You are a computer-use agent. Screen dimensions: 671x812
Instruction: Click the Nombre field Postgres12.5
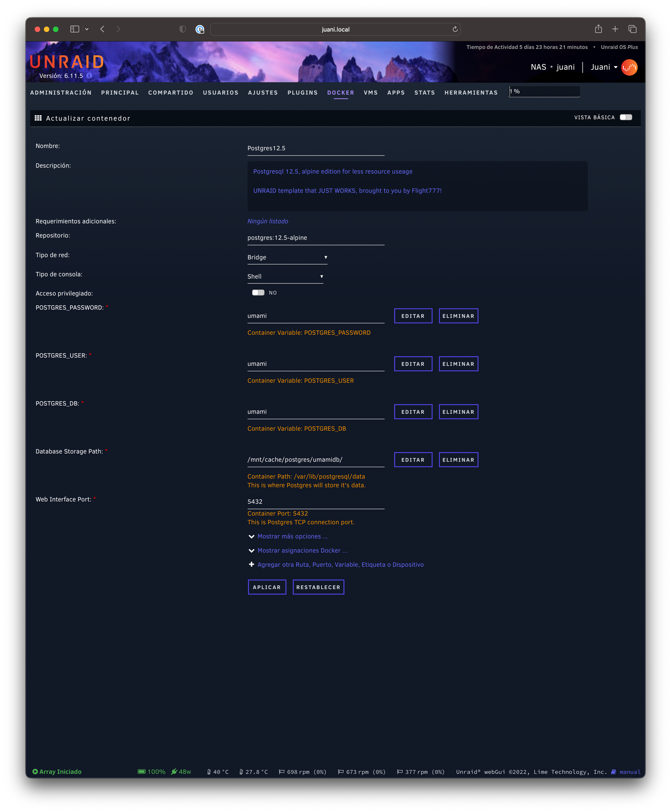point(316,148)
